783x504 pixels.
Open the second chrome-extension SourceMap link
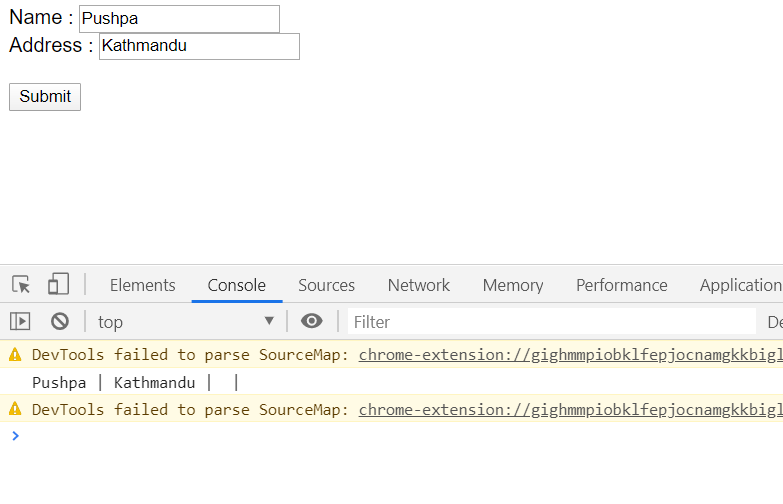click(571, 410)
